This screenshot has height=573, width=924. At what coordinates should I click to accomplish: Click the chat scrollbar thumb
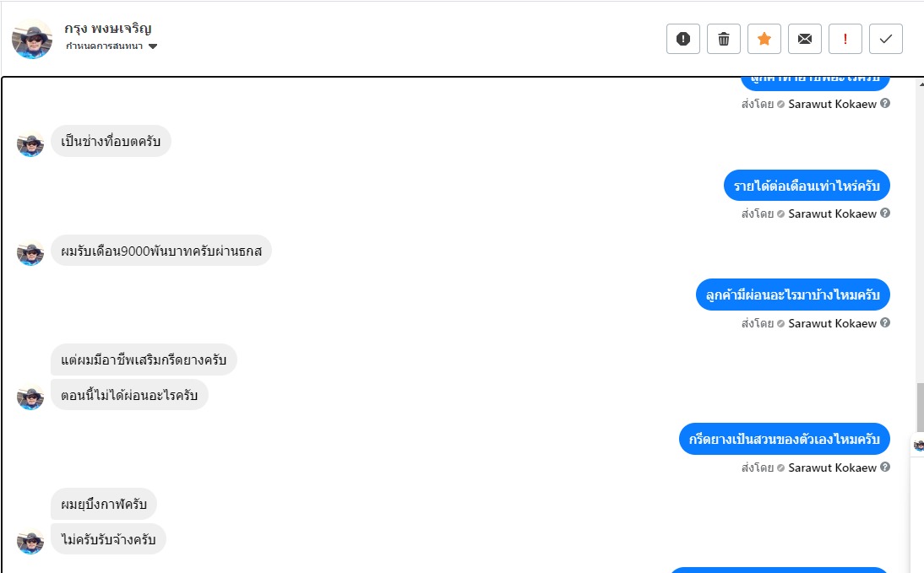(x=919, y=407)
